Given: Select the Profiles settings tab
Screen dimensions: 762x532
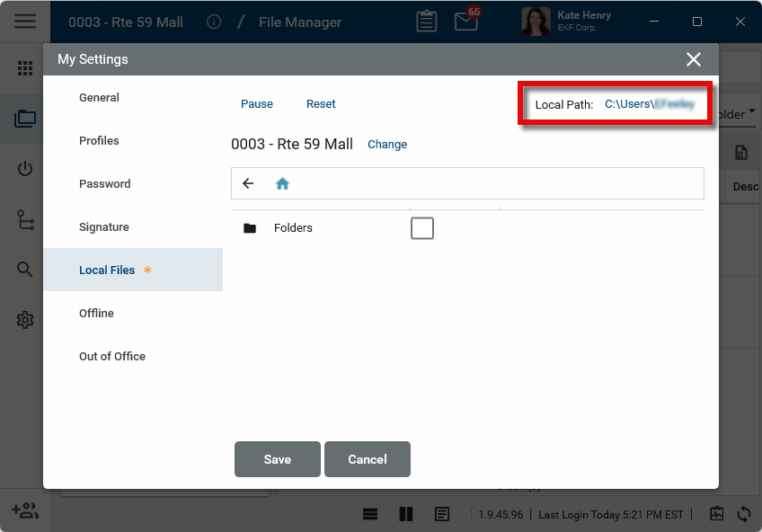Looking at the screenshot, I should click(99, 141).
